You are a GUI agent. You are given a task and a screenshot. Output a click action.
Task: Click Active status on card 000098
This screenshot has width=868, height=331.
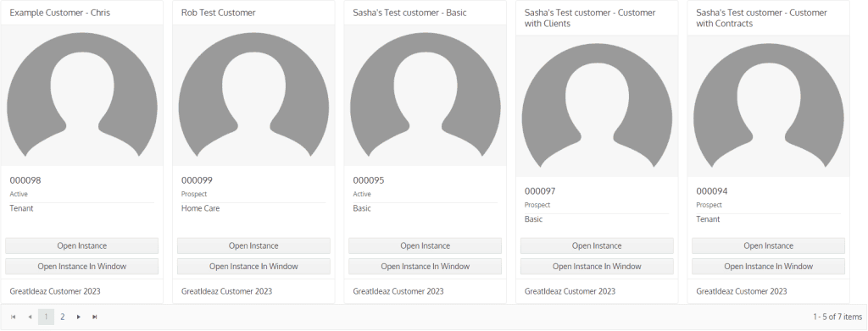pos(19,195)
